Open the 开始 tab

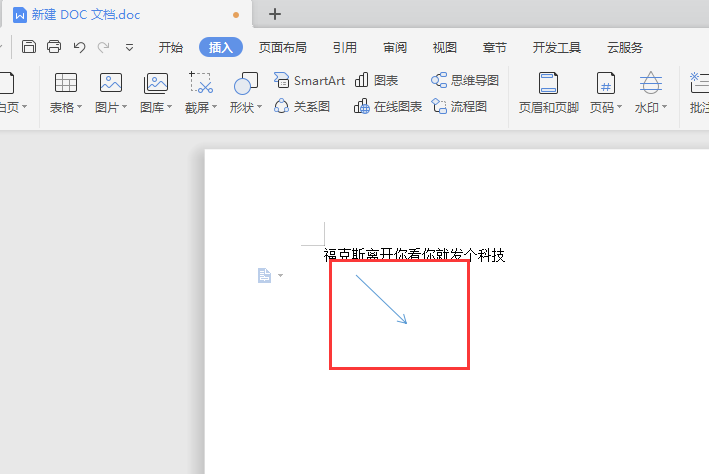click(x=170, y=47)
